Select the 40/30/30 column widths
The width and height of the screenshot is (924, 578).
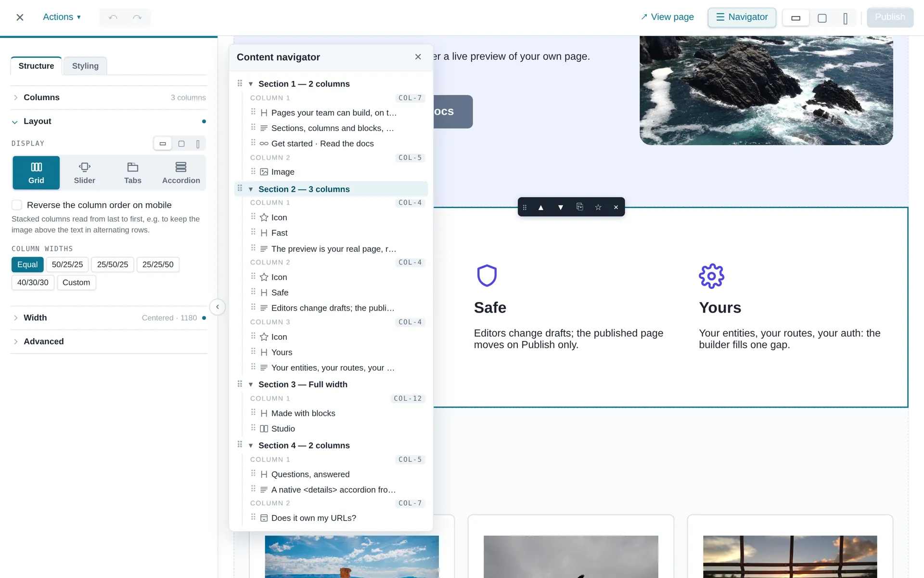click(33, 283)
